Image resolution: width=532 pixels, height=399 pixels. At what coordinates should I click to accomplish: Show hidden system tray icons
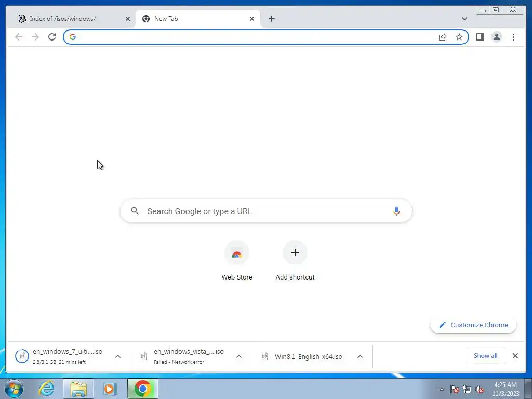[442, 389]
